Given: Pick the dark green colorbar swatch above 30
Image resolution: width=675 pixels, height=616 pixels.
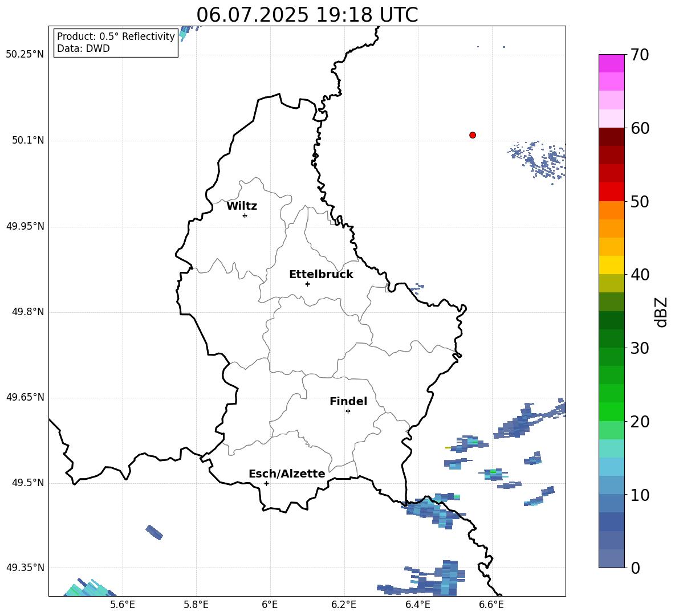Looking at the screenshot, I should (x=611, y=338).
